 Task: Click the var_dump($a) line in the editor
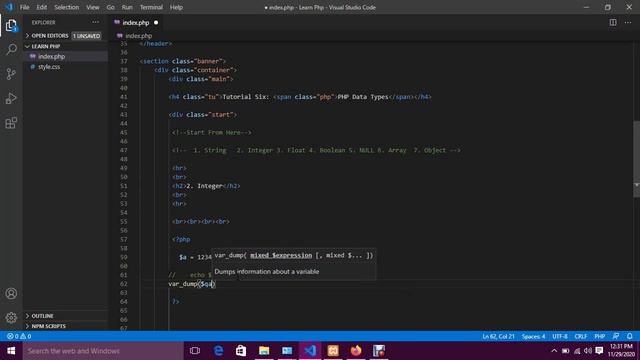(191, 284)
